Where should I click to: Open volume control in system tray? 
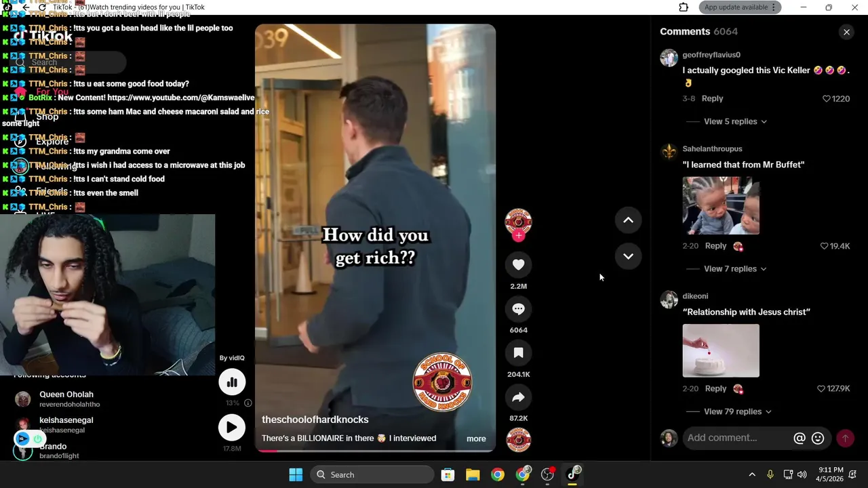click(802, 475)
